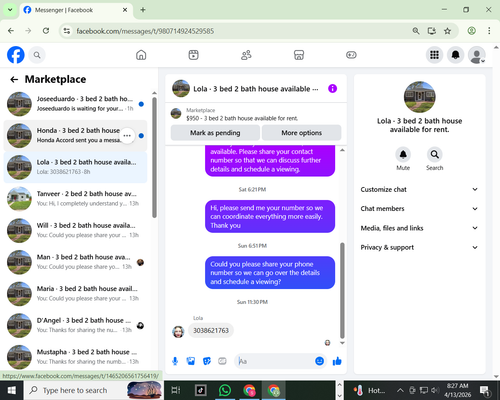Open WhatsApp from taskbar
500x400 pixels.
[225, 390]
